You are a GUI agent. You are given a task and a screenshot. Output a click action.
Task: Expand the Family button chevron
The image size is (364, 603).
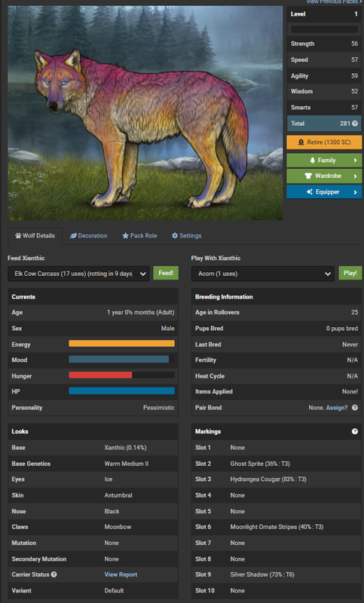[x=355, y=161]
